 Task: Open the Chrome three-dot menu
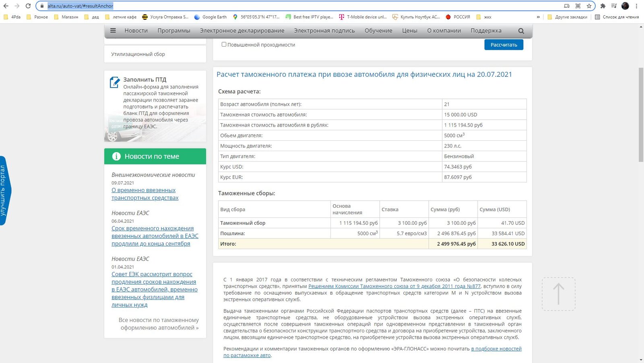click(x=636, y=6)
